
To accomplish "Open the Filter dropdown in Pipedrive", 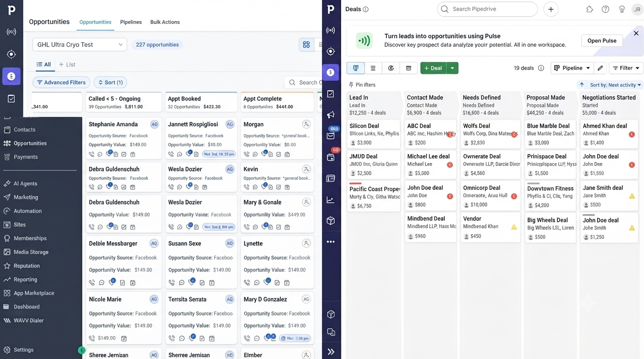I will [x=626, y=68].
